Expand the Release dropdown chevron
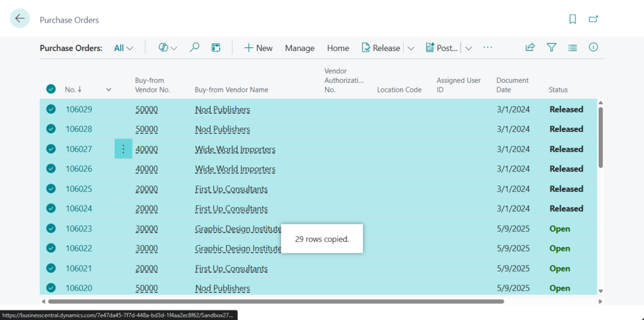 [x=411, y=48]
